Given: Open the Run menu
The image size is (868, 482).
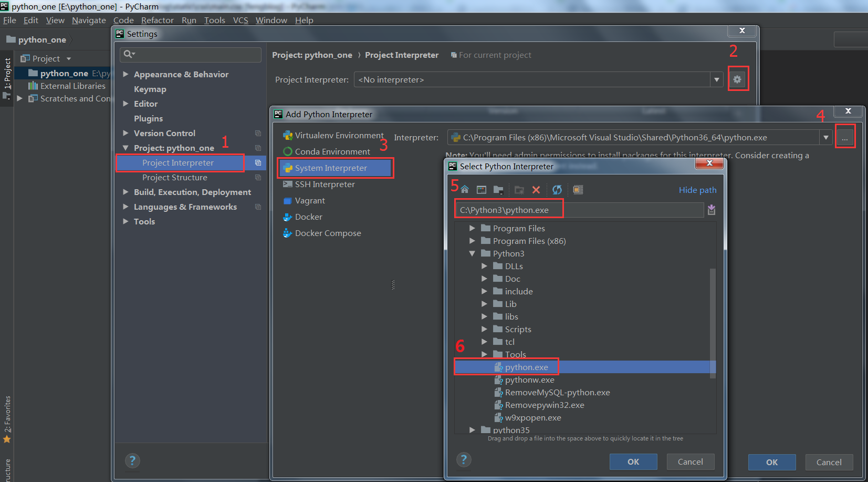Looking at the screenshot, I should [189, 20].
